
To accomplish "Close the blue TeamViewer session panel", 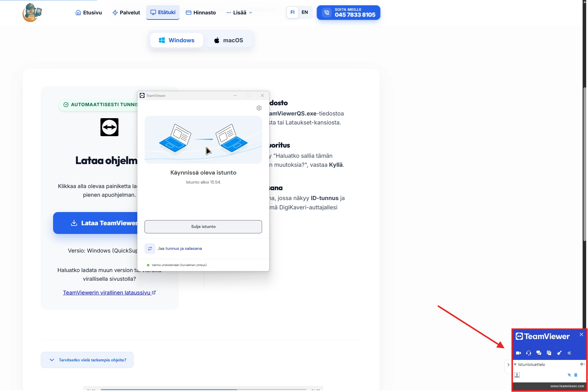I will 581,334.
